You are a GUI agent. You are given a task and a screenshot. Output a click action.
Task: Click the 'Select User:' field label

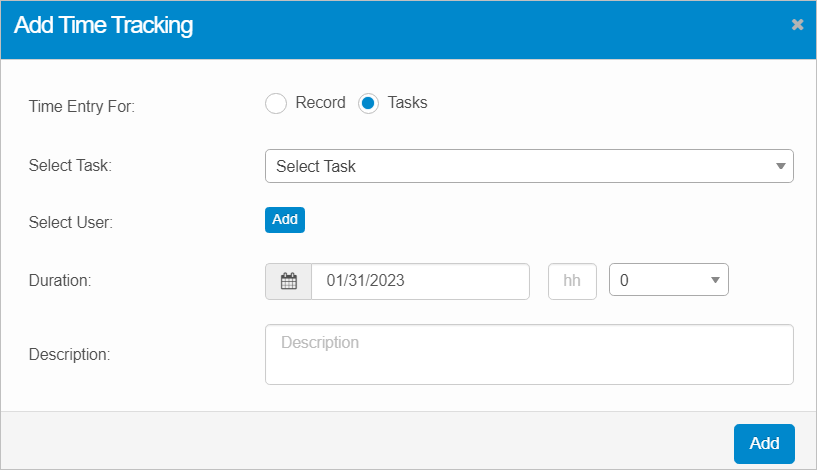[x=71, y=222]
